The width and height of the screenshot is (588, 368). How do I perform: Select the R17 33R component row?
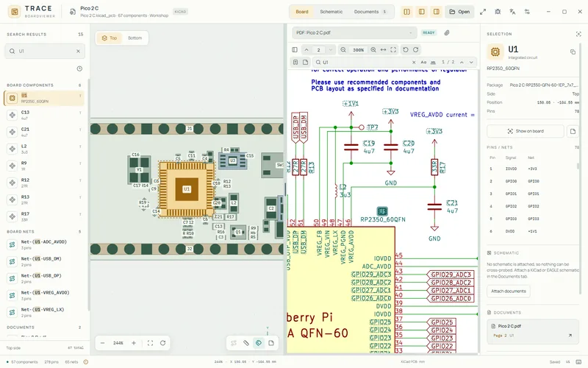click(x=44, y=216)
